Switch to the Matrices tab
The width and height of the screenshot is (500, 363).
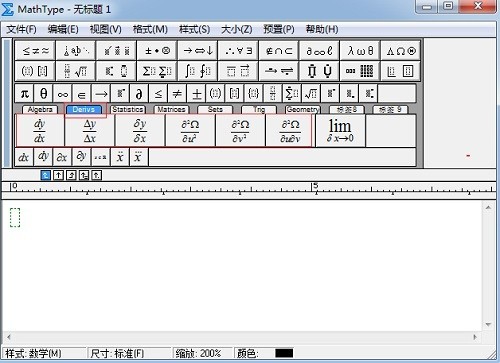pos(171,109)
